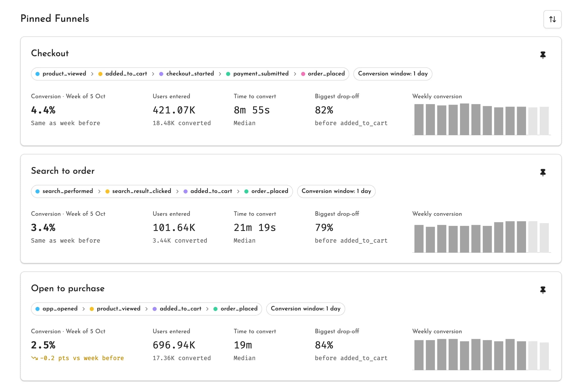Viewport: 582px width, 392px height.
Task: Click the app_opened step
Action: (x=57, y=309)
